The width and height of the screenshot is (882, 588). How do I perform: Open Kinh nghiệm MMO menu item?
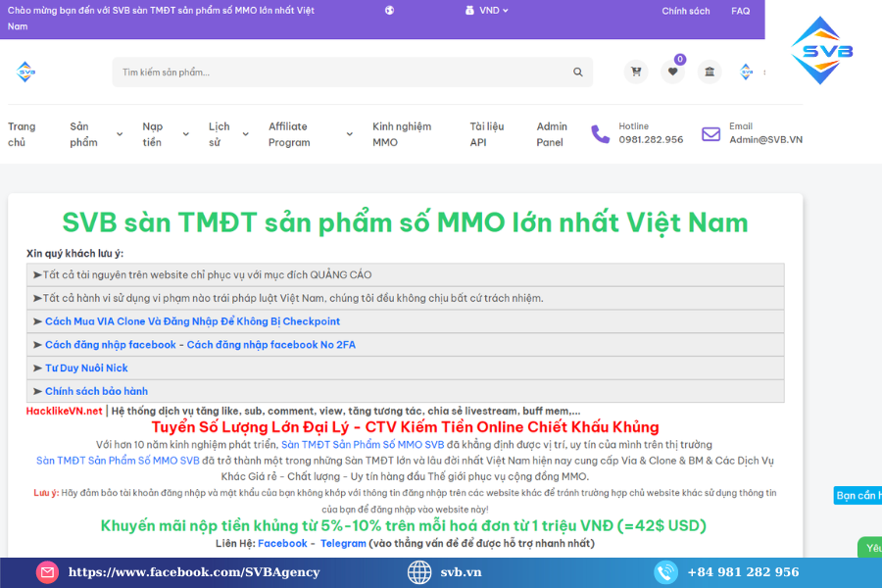(402, 134)
